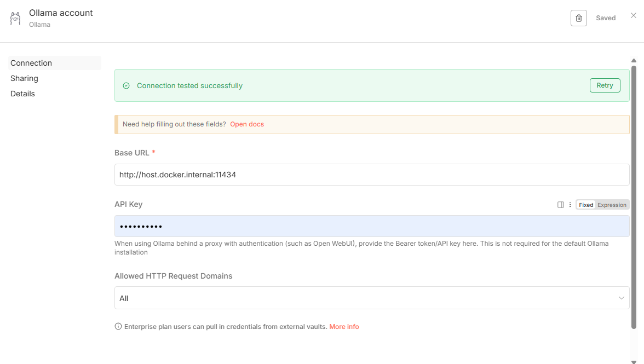Switch API Key to Fixed mode
Screen dimensions: 644x364
[x=586, y=205]
